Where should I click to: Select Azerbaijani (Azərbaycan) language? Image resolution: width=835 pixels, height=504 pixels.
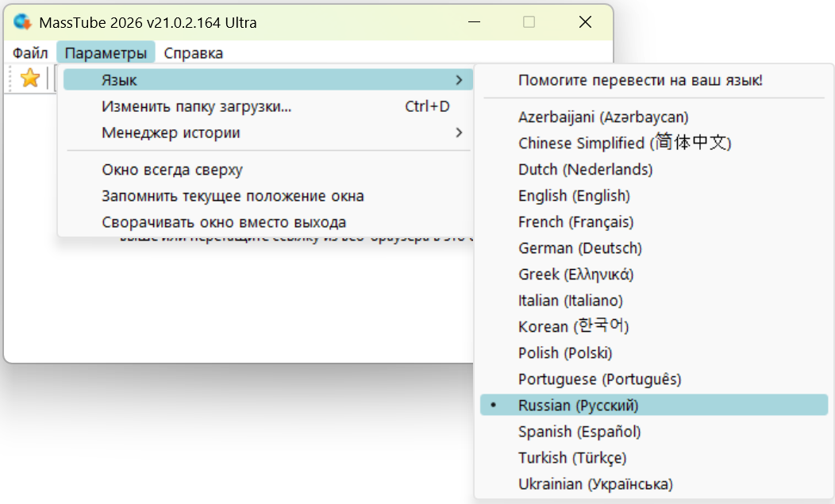pyautogui.click(x=654, y=117)
